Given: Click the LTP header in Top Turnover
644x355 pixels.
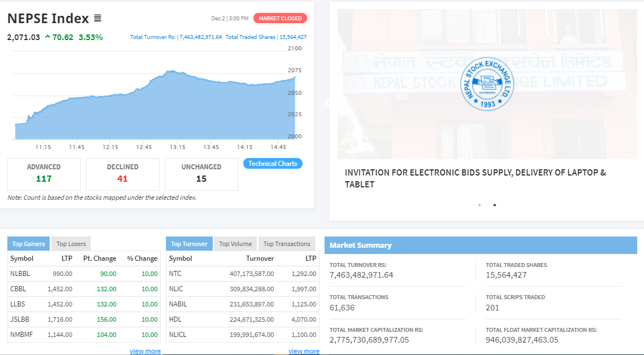Looking at the screenshot, I should coord(311,258).
